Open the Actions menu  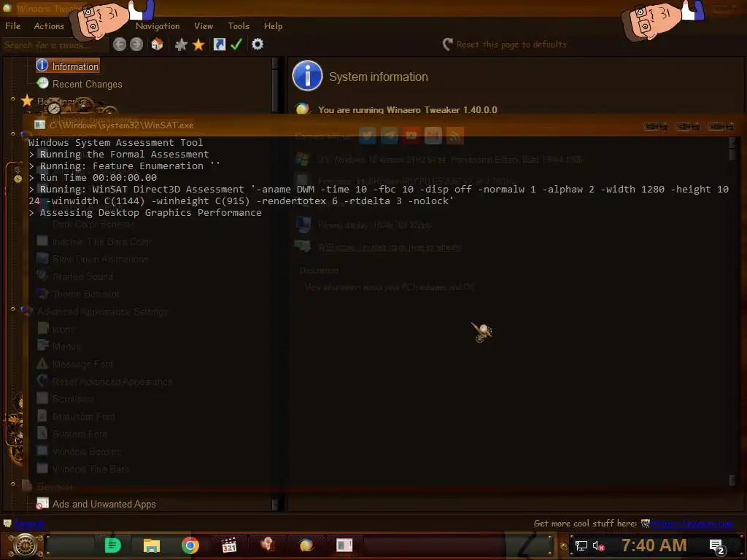click(x=49, y=26)
